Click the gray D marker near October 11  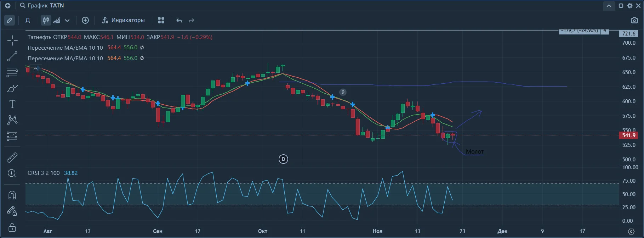point(343,92)
